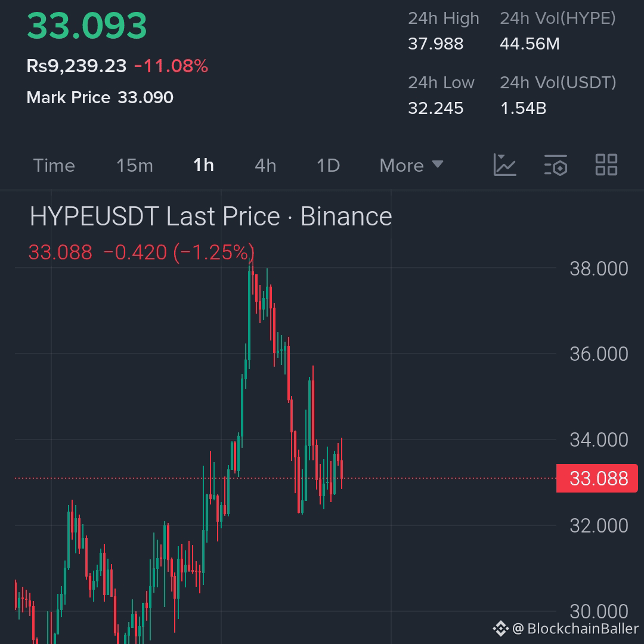Click the Mark Price 33.090 label

coord(100,97)
